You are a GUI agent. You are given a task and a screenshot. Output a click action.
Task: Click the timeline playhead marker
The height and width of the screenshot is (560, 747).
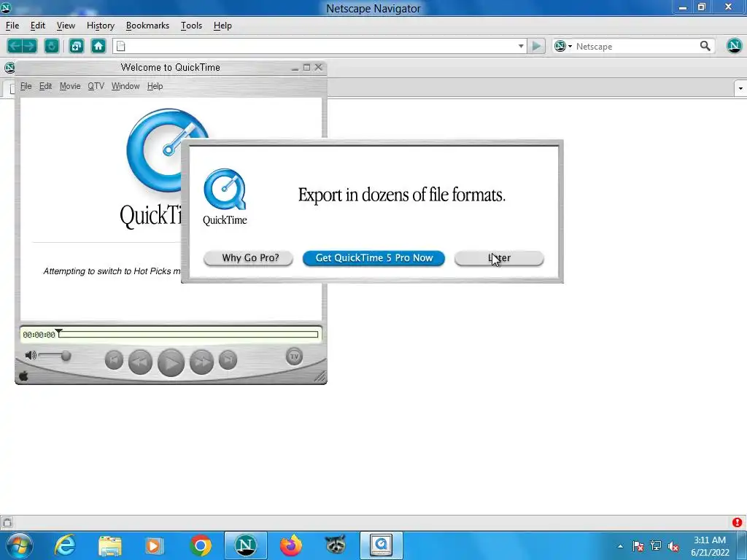click(x=58, y=332)
